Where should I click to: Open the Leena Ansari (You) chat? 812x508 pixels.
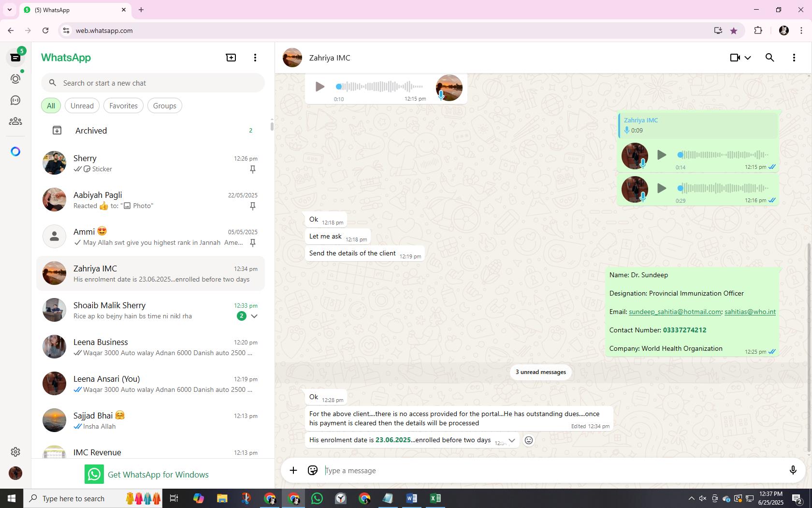click(150, 384)
